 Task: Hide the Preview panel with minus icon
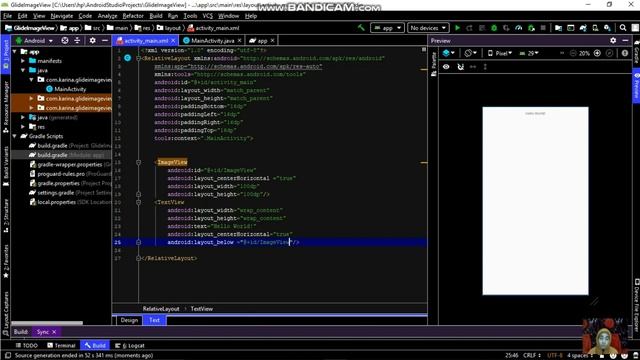(x=625, y=40)
